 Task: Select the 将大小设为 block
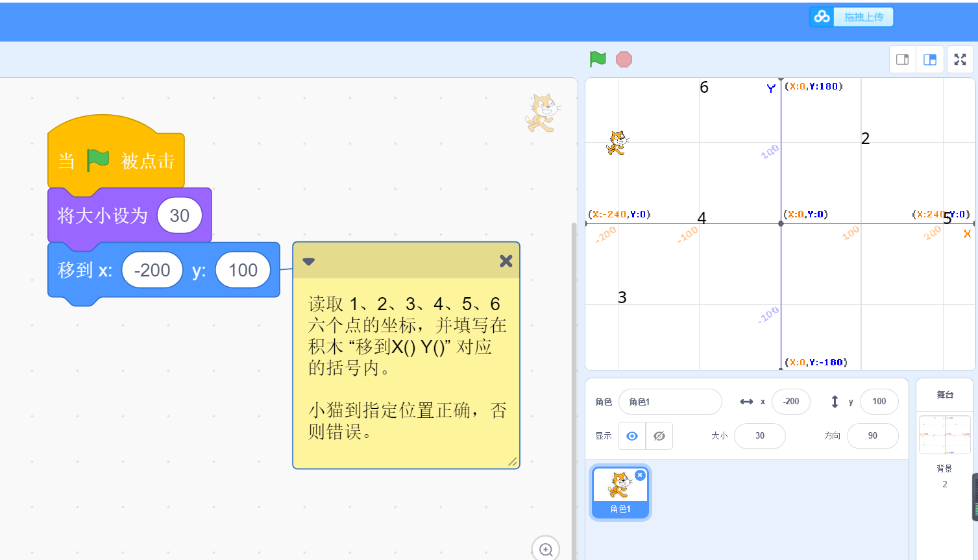130,215
